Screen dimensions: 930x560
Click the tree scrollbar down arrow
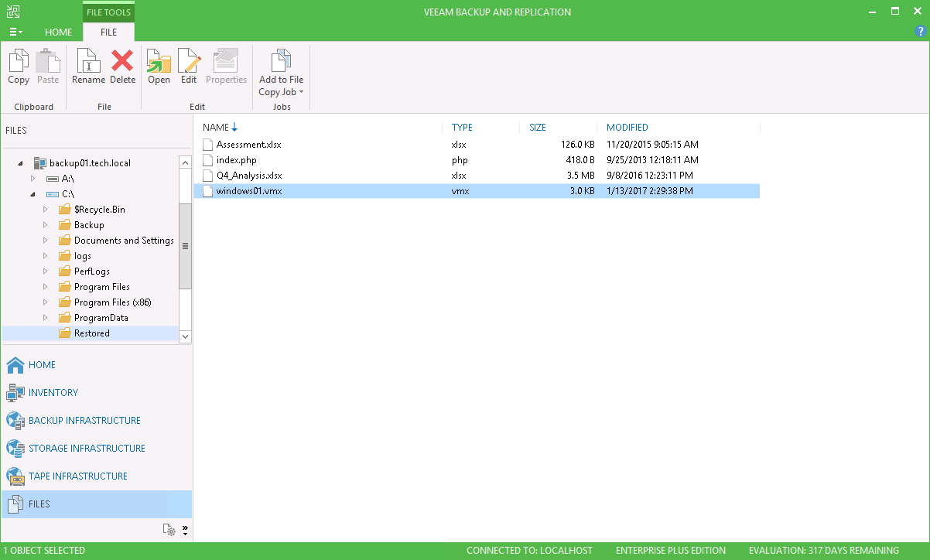[x=185, y=336]
